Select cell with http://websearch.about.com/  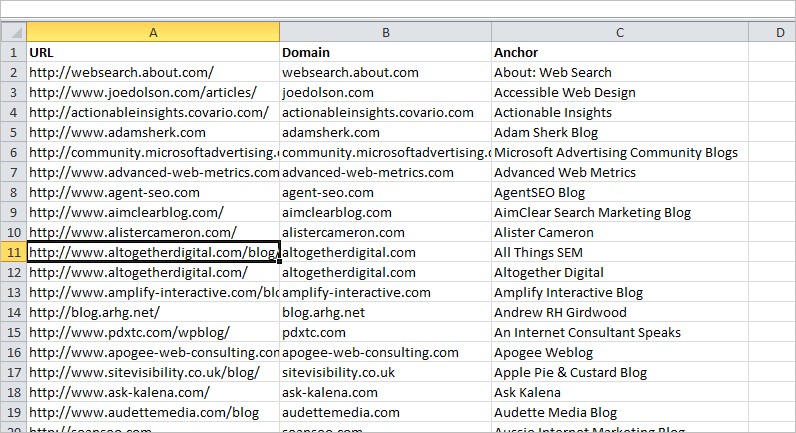(153, 72)
